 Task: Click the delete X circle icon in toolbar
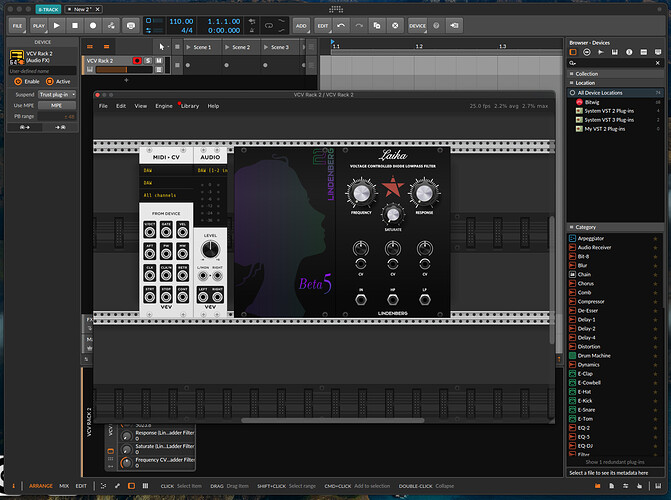(x=395, y=26)
